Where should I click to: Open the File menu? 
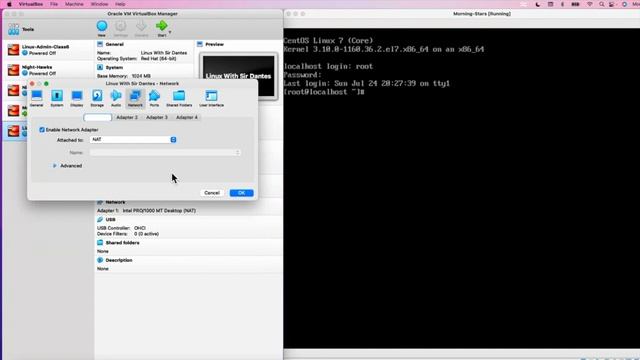(x=54, y=4)
